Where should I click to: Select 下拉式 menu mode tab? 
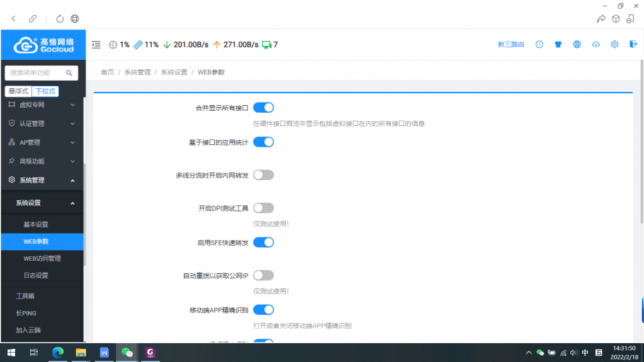(45, 91)
